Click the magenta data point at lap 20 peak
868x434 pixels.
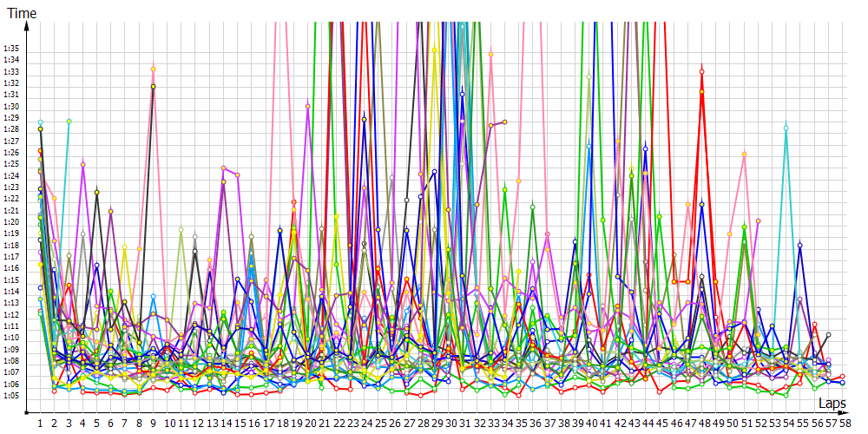308,106
